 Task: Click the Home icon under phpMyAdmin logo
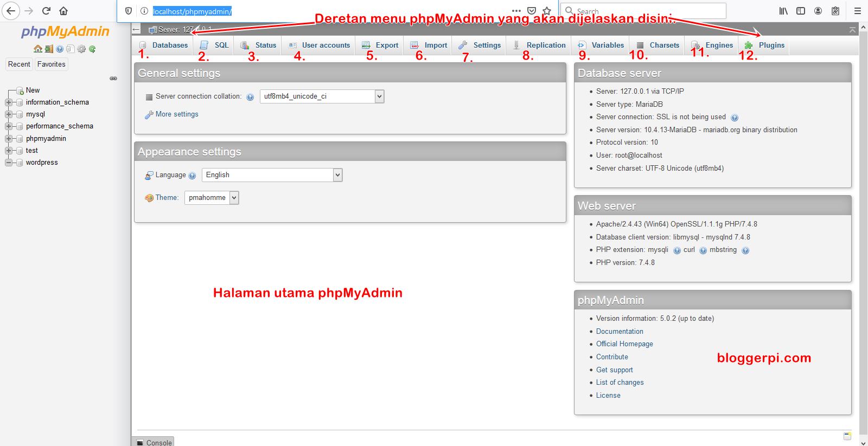37,49
